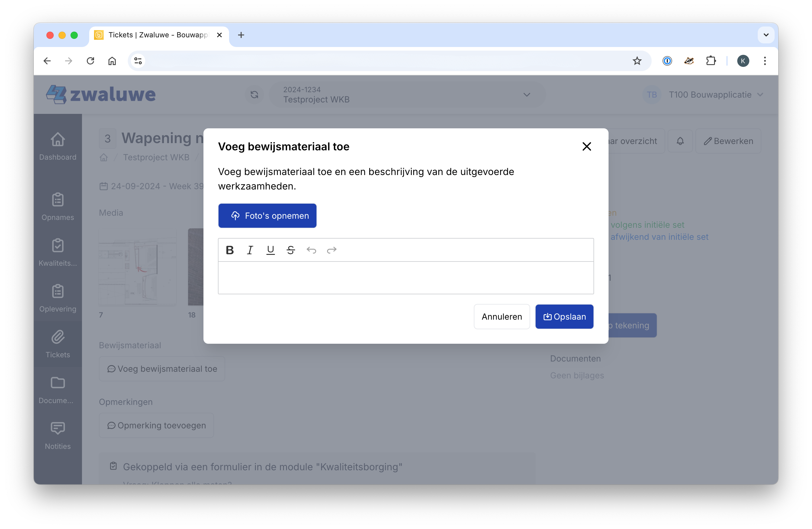Redo edit in the description editor
The image size is (812, 529).
(x=332, y=250)
